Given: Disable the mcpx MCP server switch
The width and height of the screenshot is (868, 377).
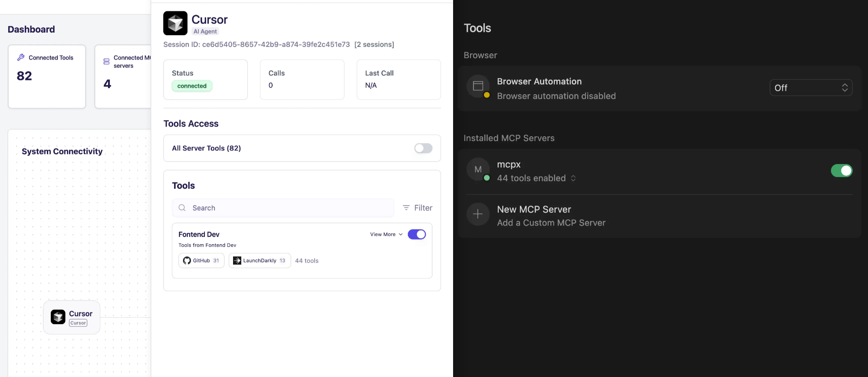Looking at the screenshot, I should (x=842, y=170).
